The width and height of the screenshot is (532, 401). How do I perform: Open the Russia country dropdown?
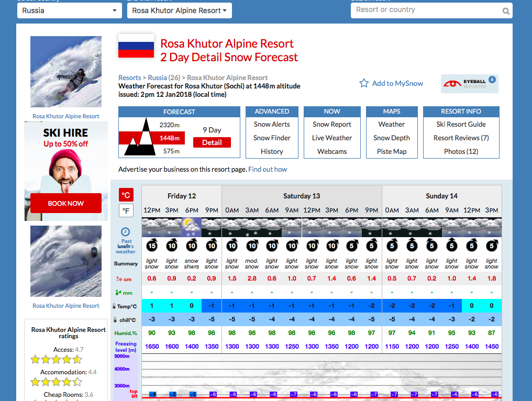[x=70, y=10]
